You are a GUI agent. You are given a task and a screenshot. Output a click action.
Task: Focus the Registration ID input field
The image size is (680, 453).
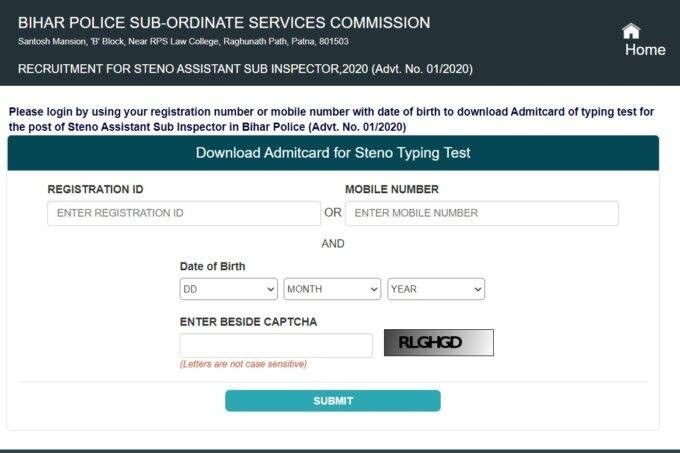click(184, 213)
